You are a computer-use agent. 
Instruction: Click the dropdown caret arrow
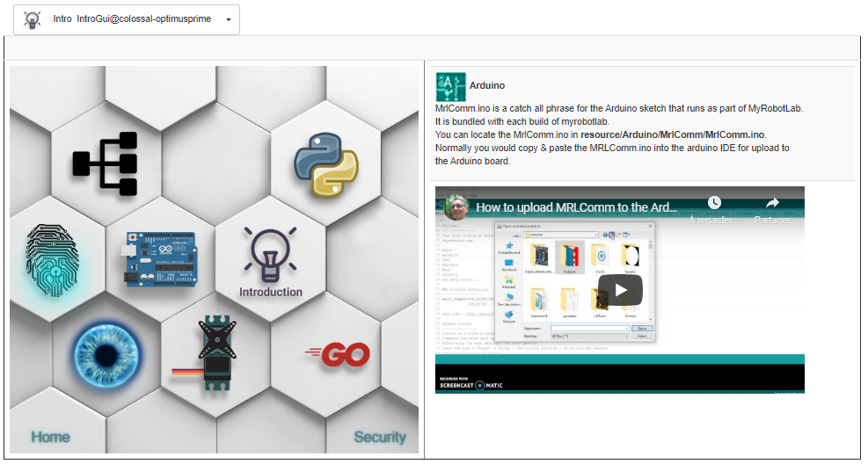(228, 20)
